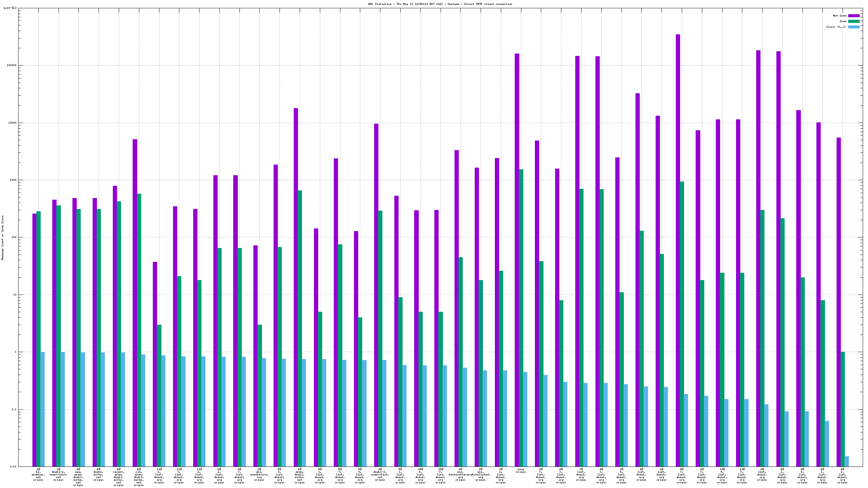Click the ips.whitelisted.org axis label
The width and height of the screenshot is (868, 488).
(x=481, y=474)
